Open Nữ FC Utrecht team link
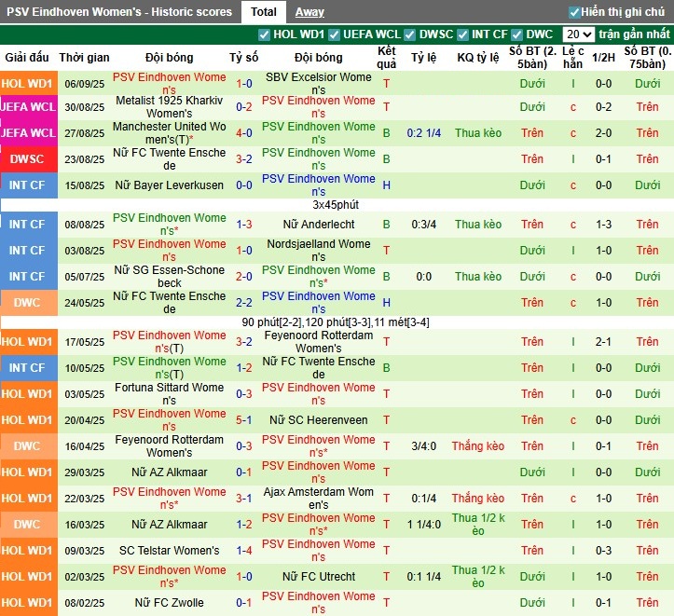Viewport: 674px width, 616px height. pos(319,577)
